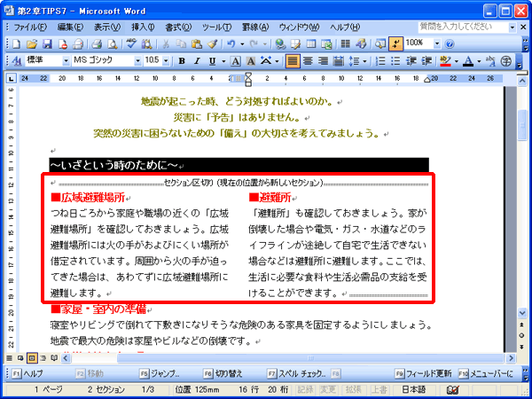The image size is (532, 399).
Task: Open the 書式(O) menu
Action: (178, 27)
